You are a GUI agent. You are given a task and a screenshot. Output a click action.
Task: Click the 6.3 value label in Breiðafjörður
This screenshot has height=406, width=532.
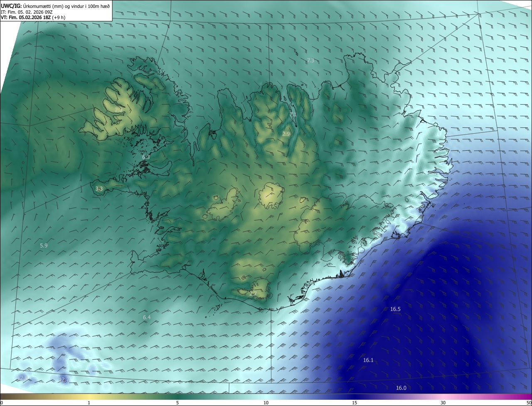pos(145,157)
